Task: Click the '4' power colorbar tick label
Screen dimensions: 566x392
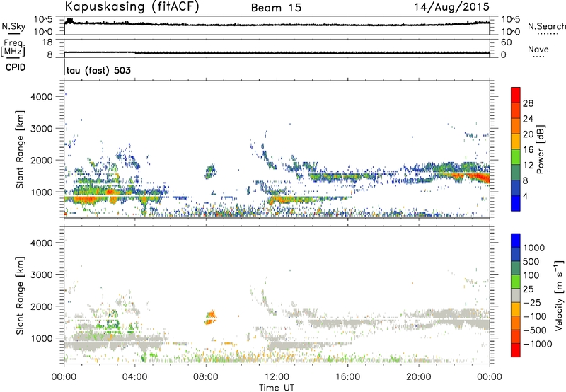Action: (x=526, y=197)
